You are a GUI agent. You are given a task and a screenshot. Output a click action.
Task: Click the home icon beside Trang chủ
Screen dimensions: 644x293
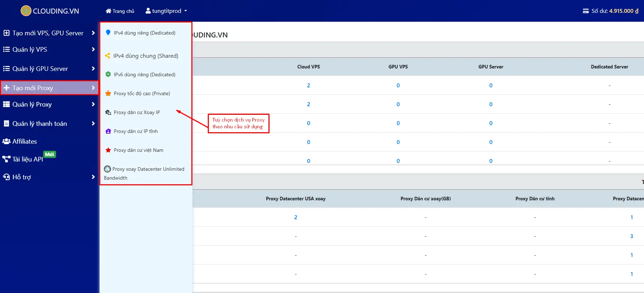click(x=109, y=11)
